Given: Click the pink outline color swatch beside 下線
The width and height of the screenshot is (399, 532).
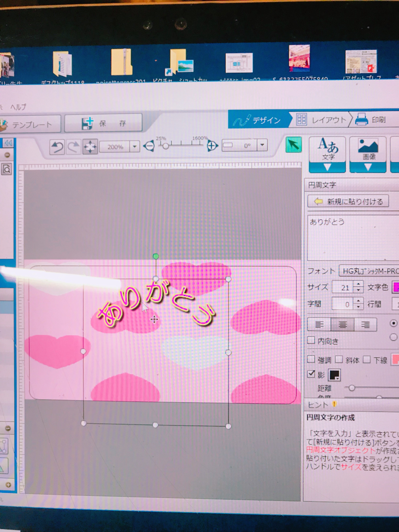Looking at the screenshot, I should 395,359.
